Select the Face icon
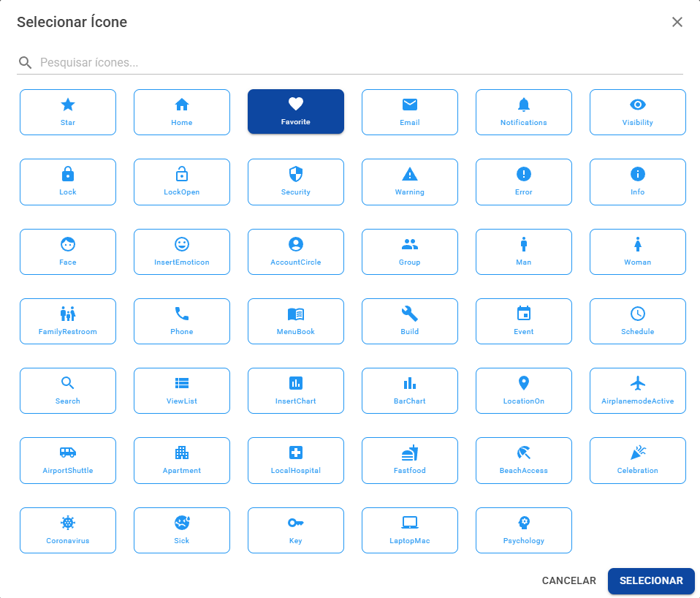The image size is (700, 598). [x=68, y=252]
